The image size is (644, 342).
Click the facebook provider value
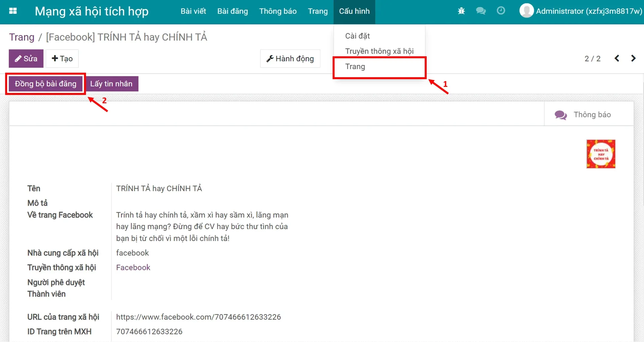coord(132,253)
